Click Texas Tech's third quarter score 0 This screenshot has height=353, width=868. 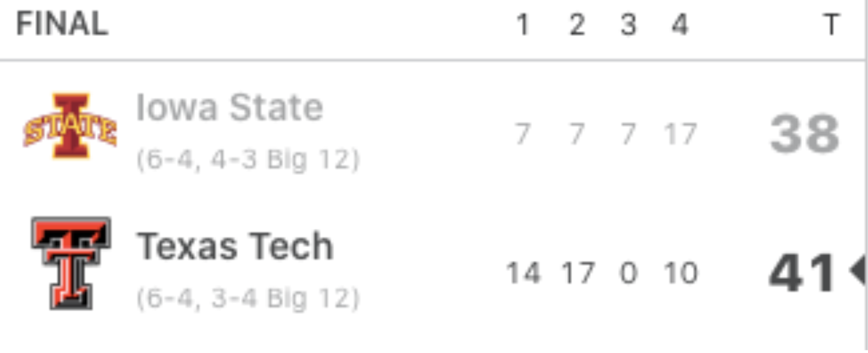629,273
